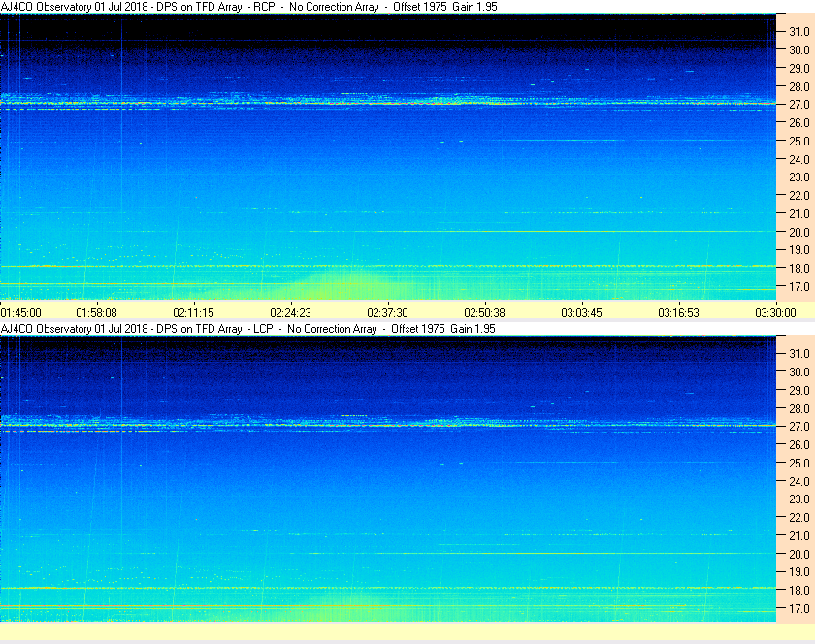The width and height of the screenshot is (815, 644).
Task: Click 24.0 MHz tick on LCP scale
Action: point(799,481)
